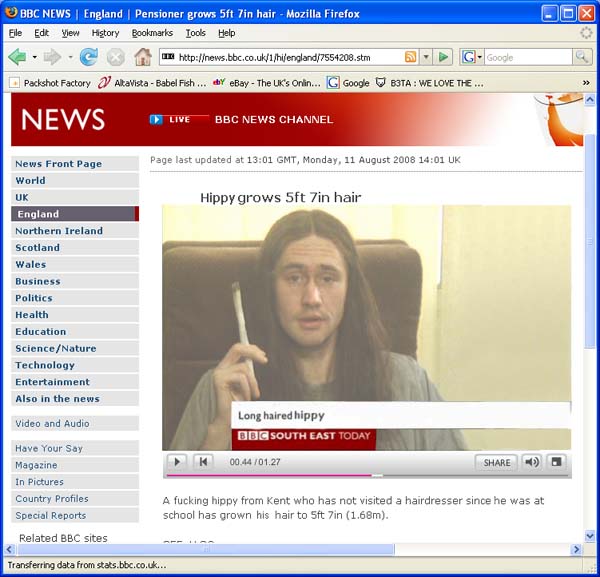Open the Edit menu

pos(41,33)
